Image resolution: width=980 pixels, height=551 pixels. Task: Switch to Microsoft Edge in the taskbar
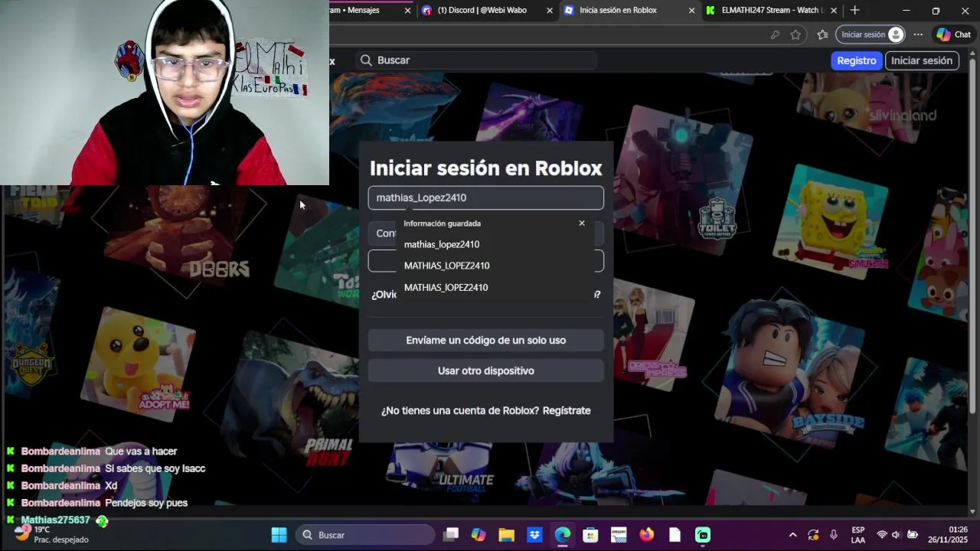pyautogui.click(x=563, y=535)
